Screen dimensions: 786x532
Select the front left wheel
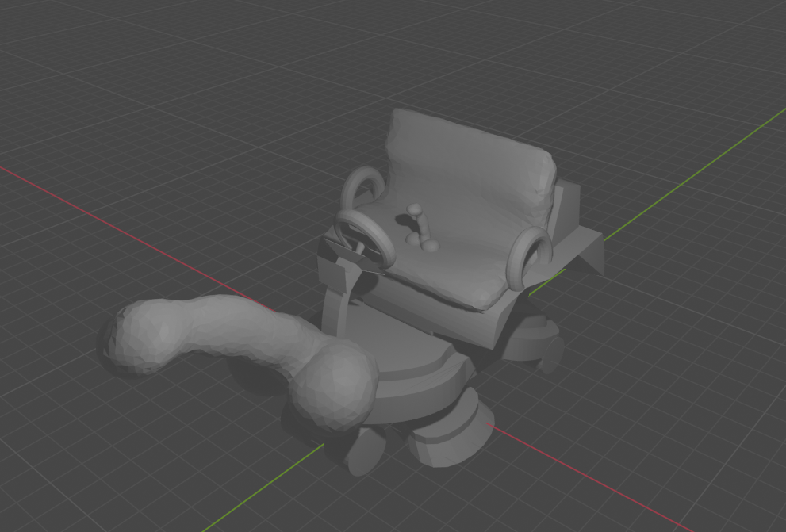tap(363, 452)
